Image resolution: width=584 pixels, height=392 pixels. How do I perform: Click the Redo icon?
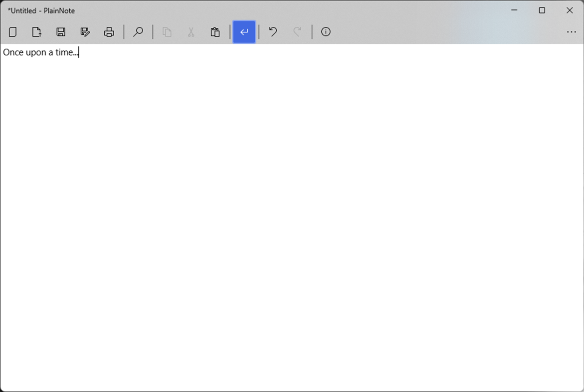[x=297, y=31]
